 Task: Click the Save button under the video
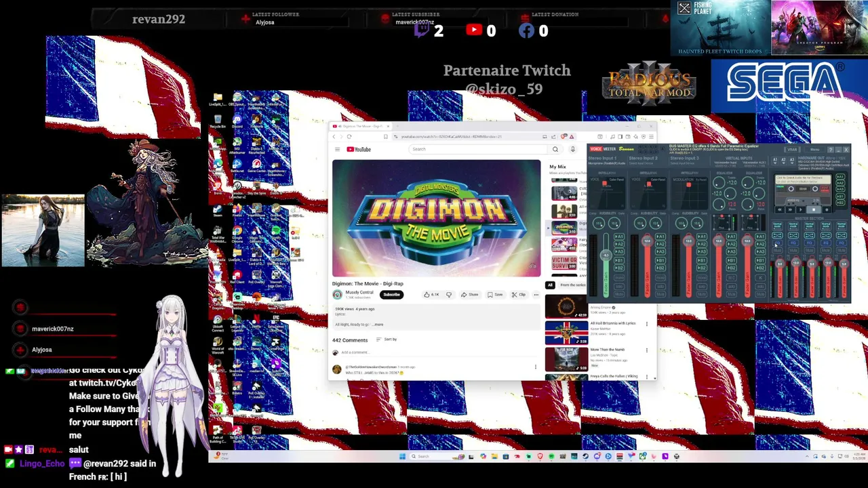(x=495, y=295)
